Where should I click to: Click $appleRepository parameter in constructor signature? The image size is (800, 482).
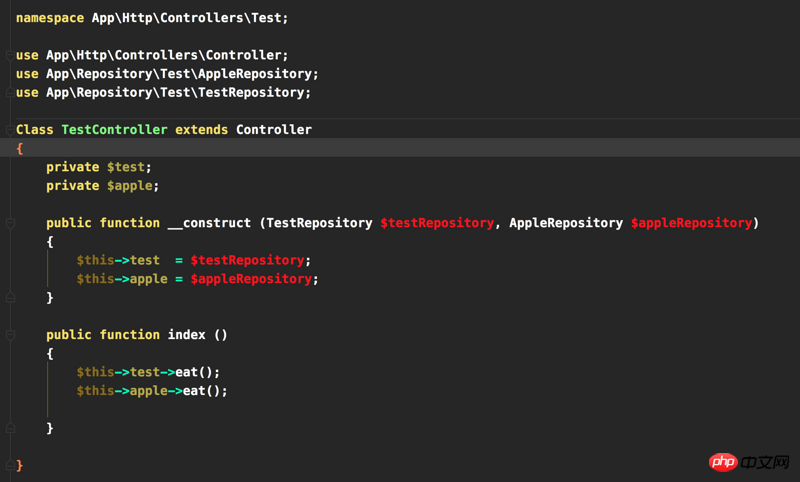point(691,223)
